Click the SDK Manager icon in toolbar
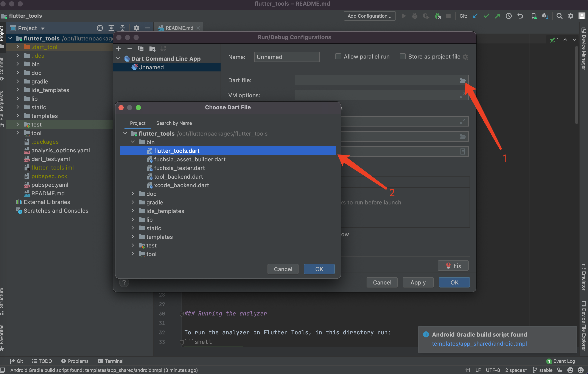Screen dimensions: 588x374 pos(545,16)
